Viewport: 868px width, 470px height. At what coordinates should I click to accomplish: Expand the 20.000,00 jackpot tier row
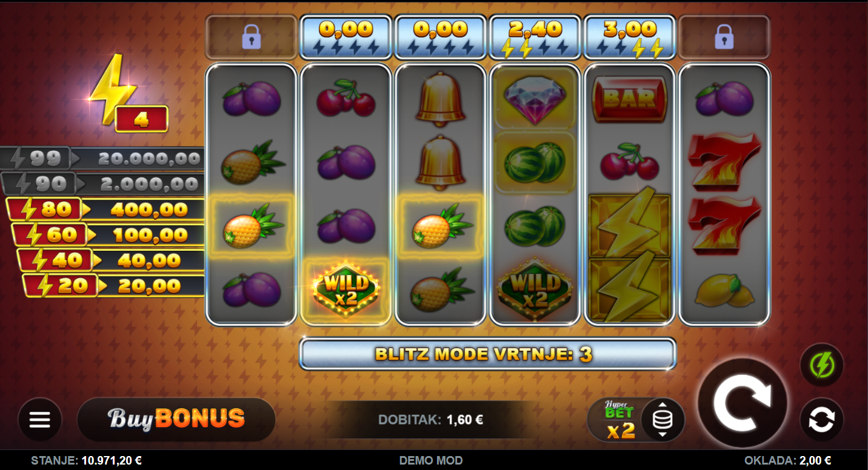click(102, 159)
